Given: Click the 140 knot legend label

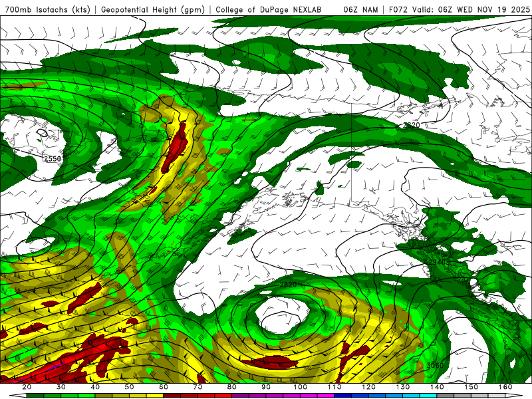Looking at the screenshot, I should (x=437, y=387).
